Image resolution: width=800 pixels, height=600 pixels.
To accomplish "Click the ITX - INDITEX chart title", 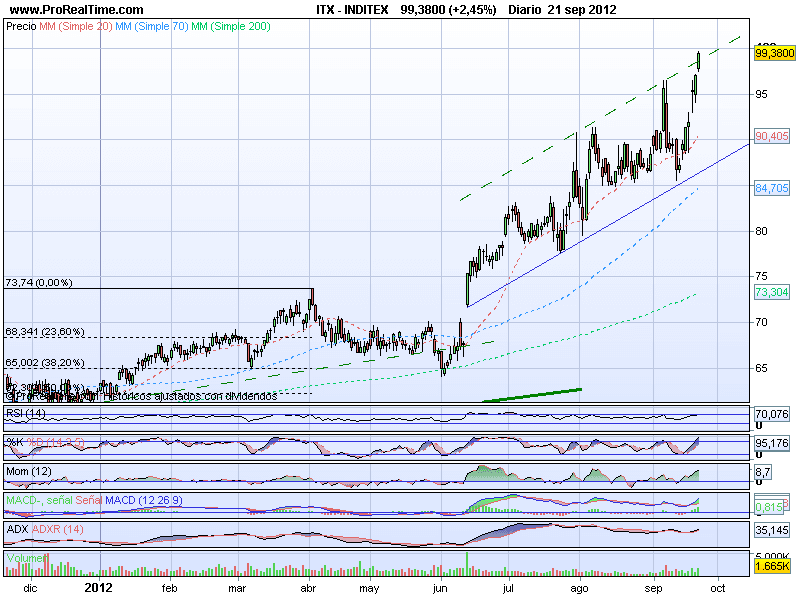I will coord(352,10).
